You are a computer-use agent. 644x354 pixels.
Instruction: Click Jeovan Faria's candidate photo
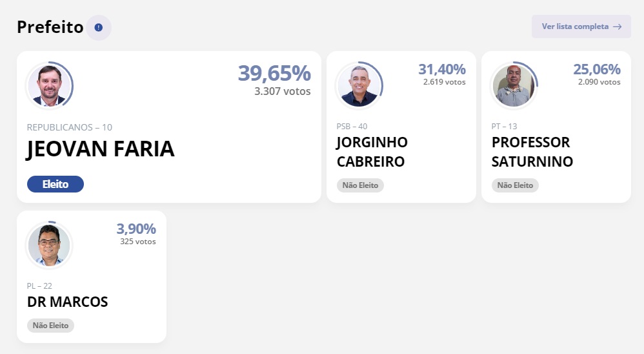pyautogui.click(x=50, y=85)
